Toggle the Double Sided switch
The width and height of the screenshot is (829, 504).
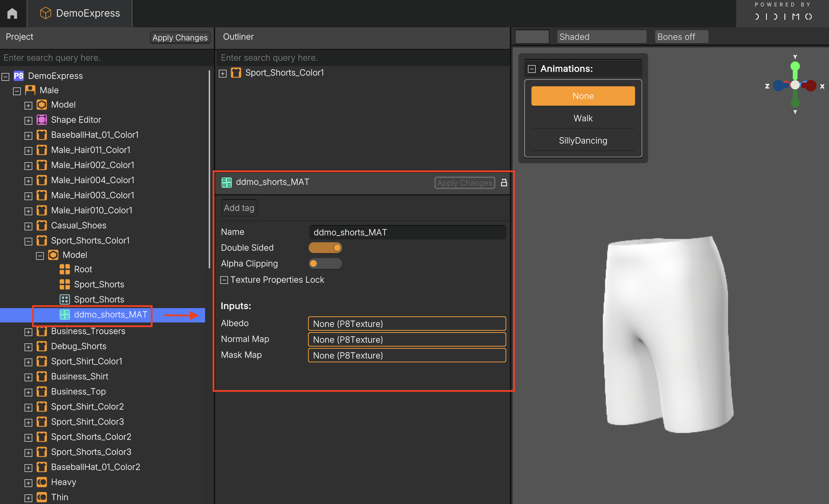pos(325,248)
